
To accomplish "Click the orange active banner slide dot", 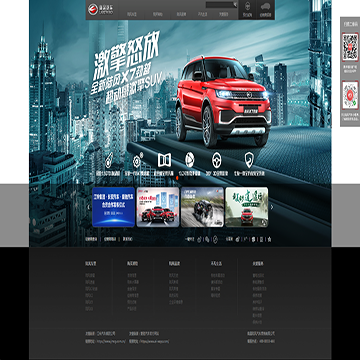I will pyautogui.click(x=178, y=178).
